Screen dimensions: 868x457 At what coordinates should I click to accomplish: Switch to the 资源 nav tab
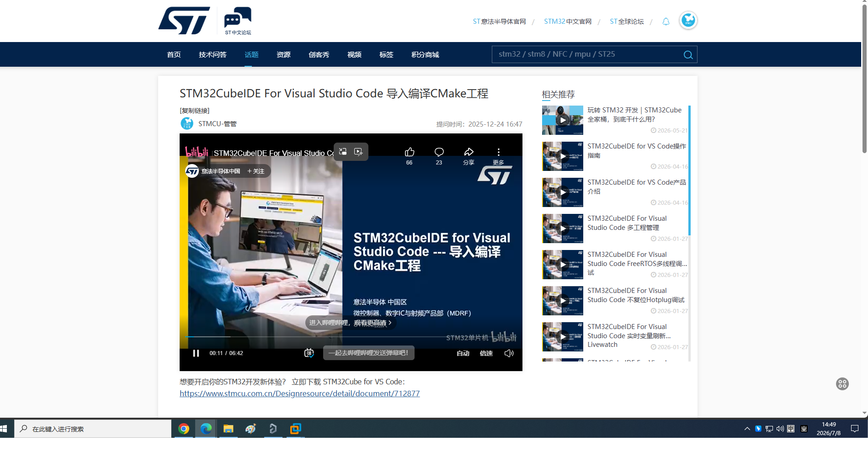click(283, 54)
